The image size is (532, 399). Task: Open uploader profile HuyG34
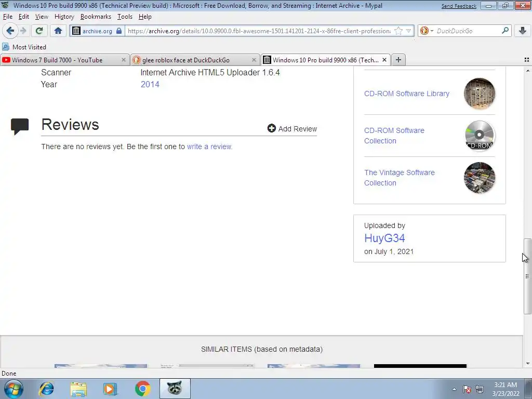point(384,238)
